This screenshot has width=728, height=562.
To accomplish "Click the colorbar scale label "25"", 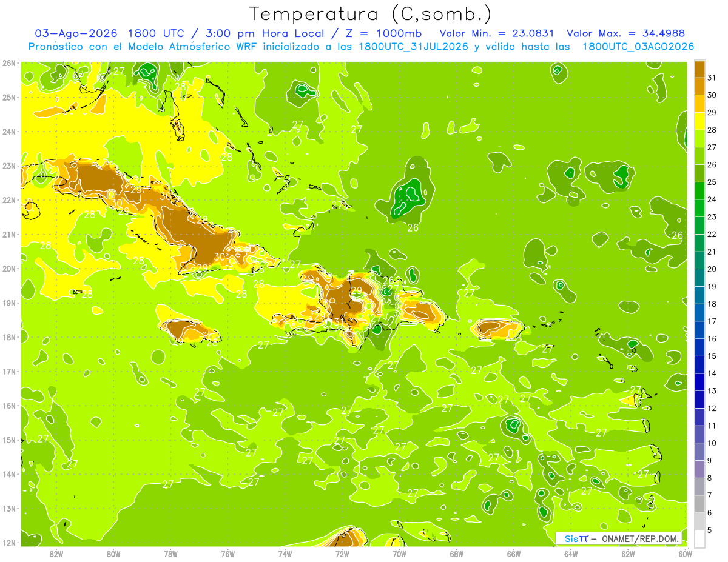I will pos(712,182).
